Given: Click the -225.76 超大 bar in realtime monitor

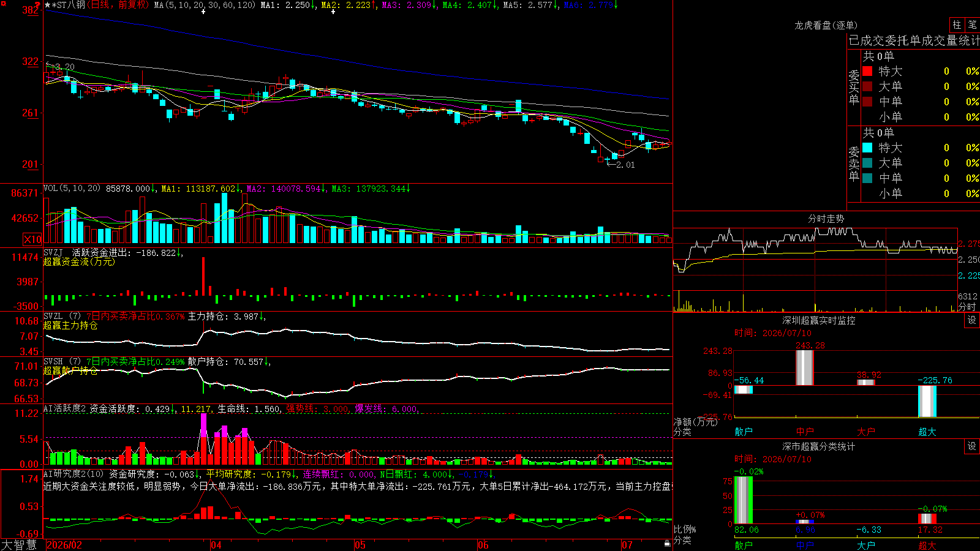Looking at the screenshot, I should click(927, 401).
